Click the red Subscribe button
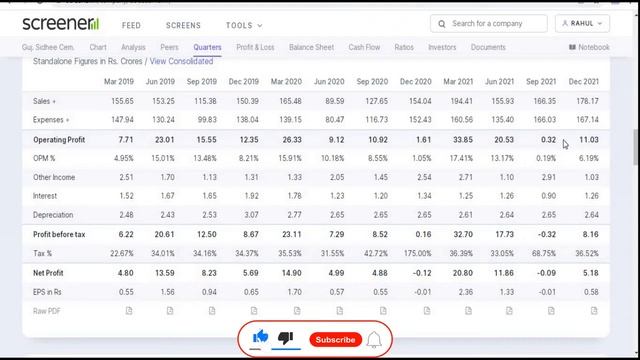Screen dimensions: 640x360 (x=336, y=340)
